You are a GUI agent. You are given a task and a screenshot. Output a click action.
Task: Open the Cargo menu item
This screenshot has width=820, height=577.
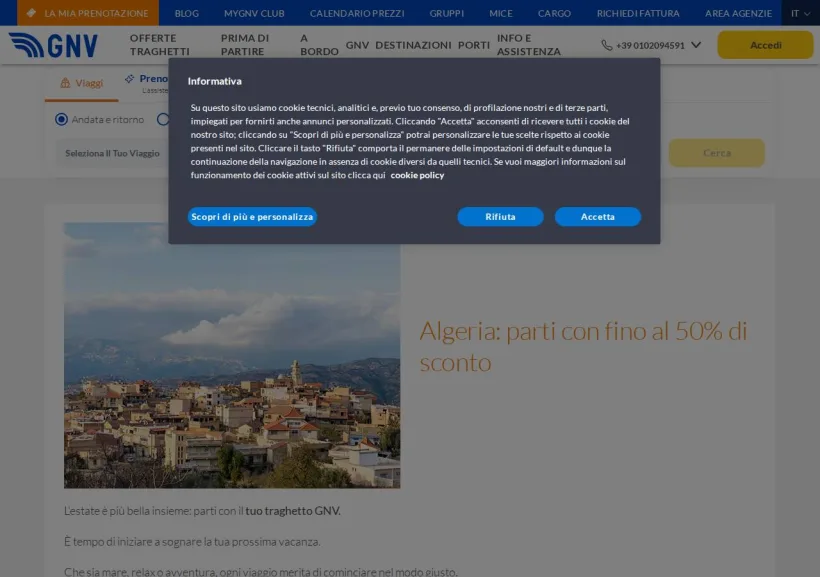tap(554, 13)
